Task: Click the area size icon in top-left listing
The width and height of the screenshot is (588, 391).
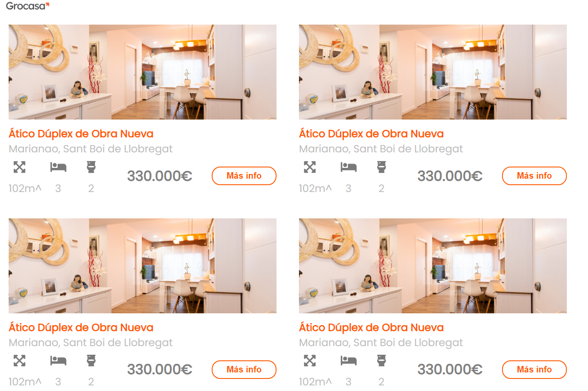Action: (19, 167)
